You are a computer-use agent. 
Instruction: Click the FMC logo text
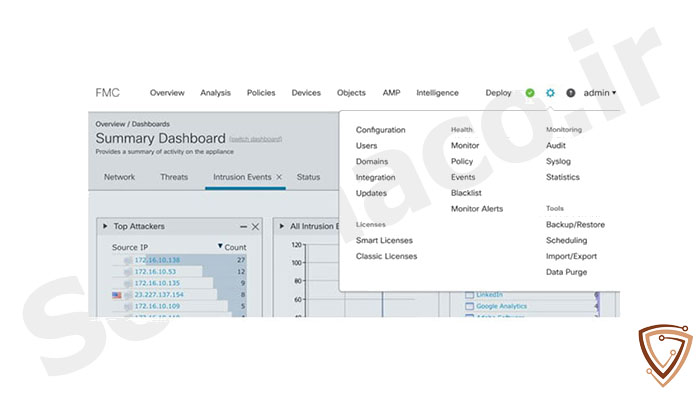pyautogui.click(x=108, y=93)
